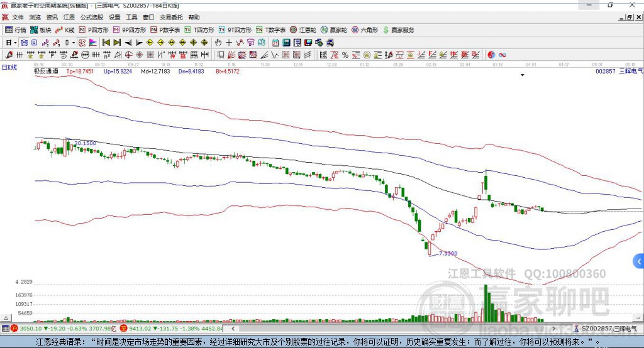Expand the candlestick style dropdown arrow
The height and width of the screenshot is (348, 644).
[x=74, y=43]
